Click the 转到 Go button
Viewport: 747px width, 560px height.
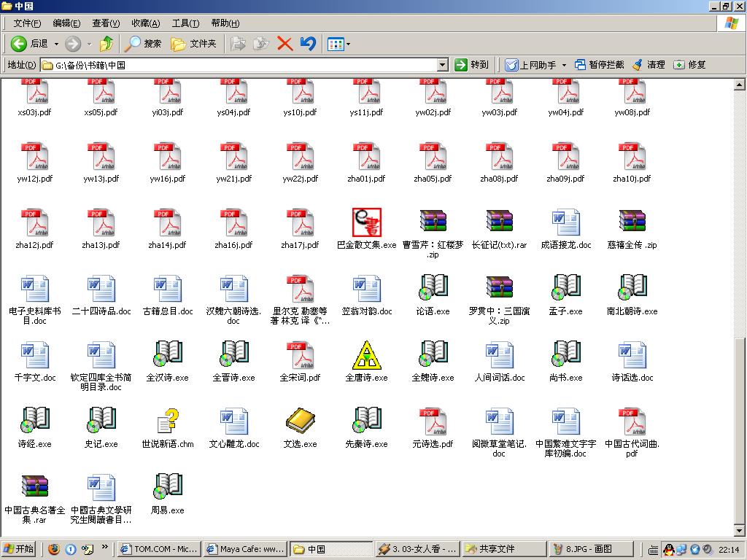(472, 65)
